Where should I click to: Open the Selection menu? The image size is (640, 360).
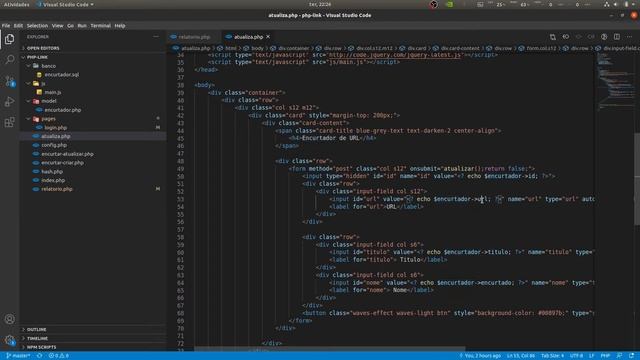click(x=37, y=26)
